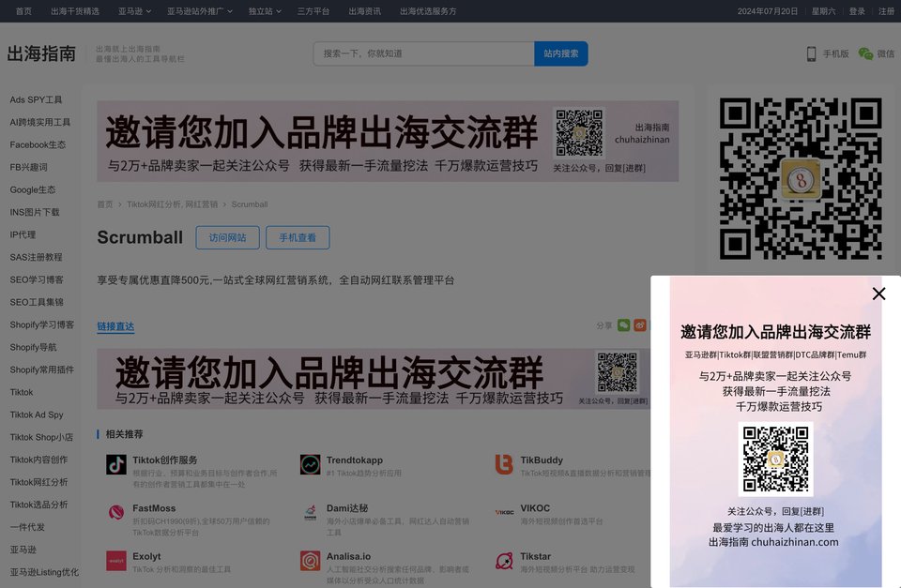
Task: Click the 访问网站 button
Action: [x=227, y=237]
